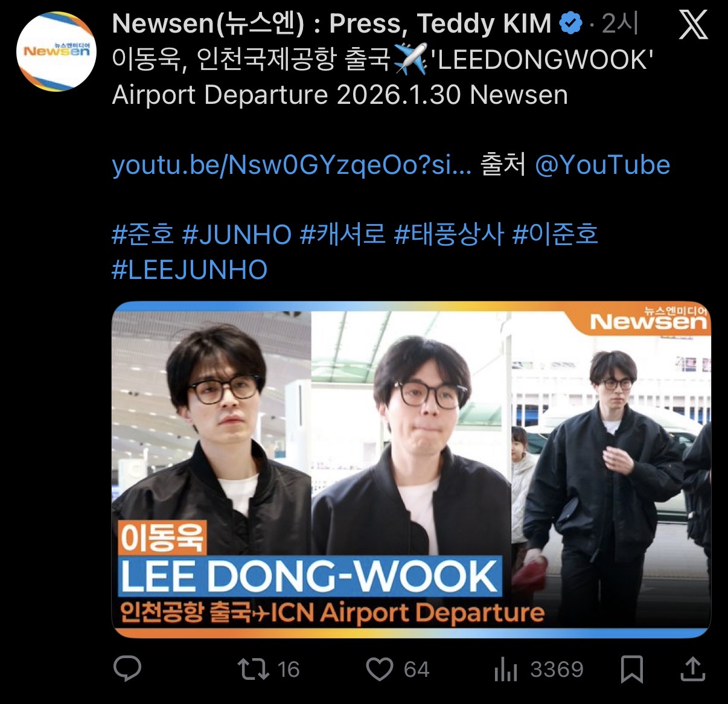View analytics showing 3369 views
The image size is (728, 704).
point(538,669)
